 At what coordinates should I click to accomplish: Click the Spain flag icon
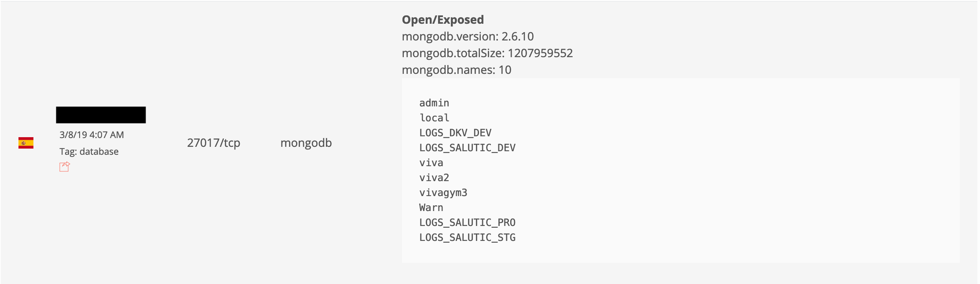[x=26, y=143]
